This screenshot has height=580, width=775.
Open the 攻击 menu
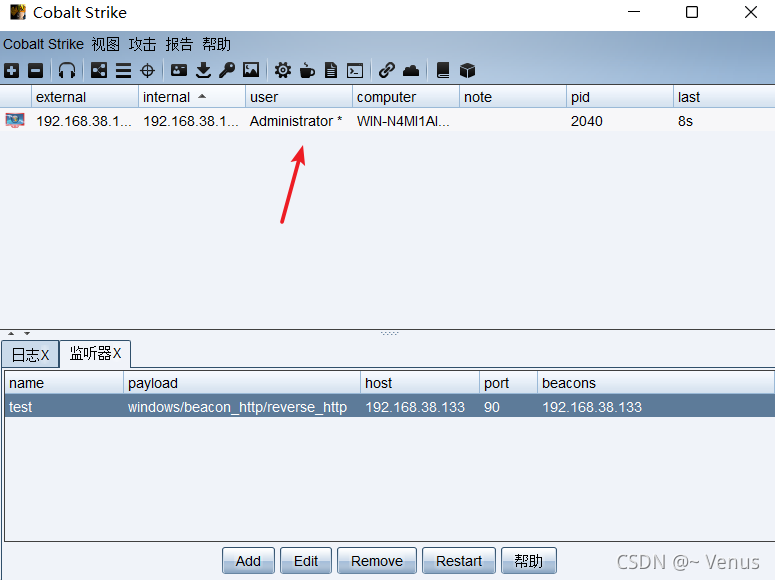[142, 45]
